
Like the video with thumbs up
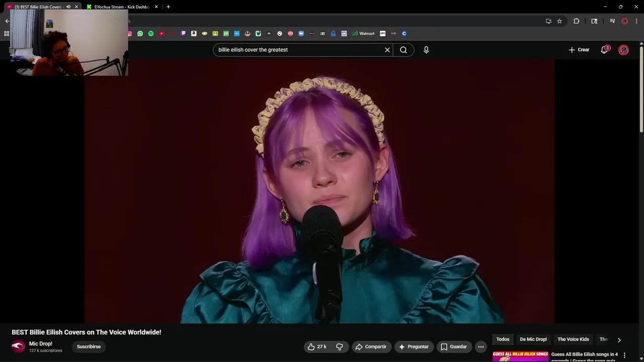tap(316, 346)
